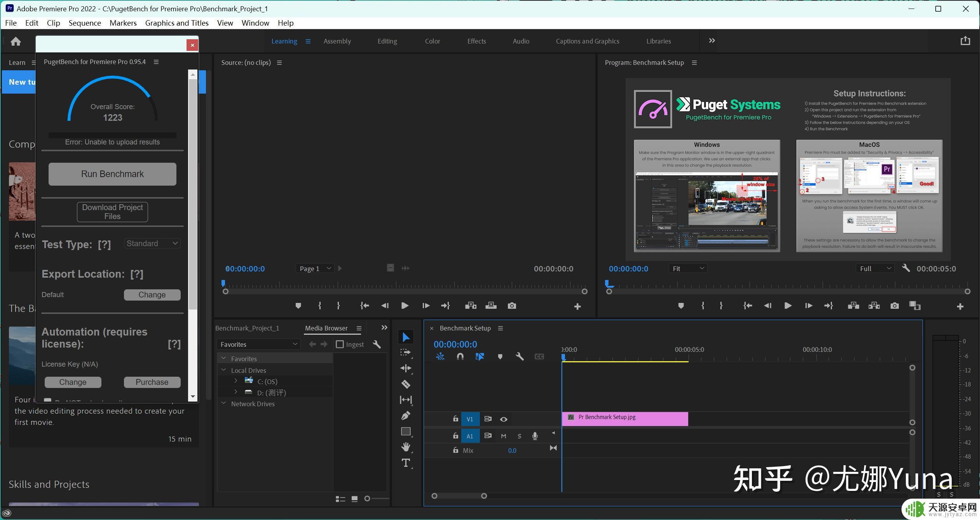
Task: Click Extract button in Program monitor
Action: pyautogui.click(x=874, y=306)
